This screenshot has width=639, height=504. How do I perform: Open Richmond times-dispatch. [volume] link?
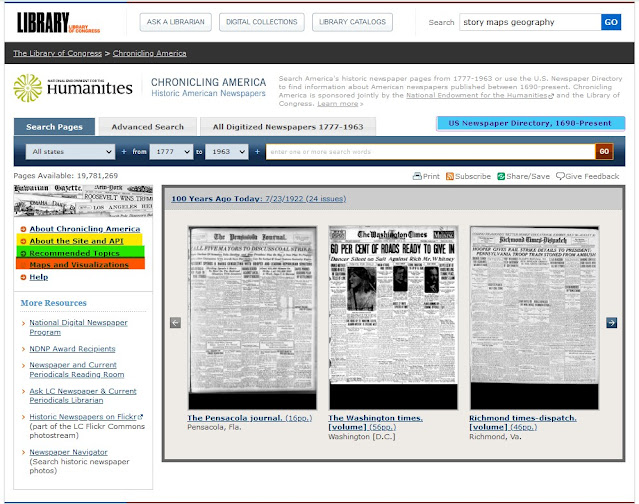tap(522, 423)
